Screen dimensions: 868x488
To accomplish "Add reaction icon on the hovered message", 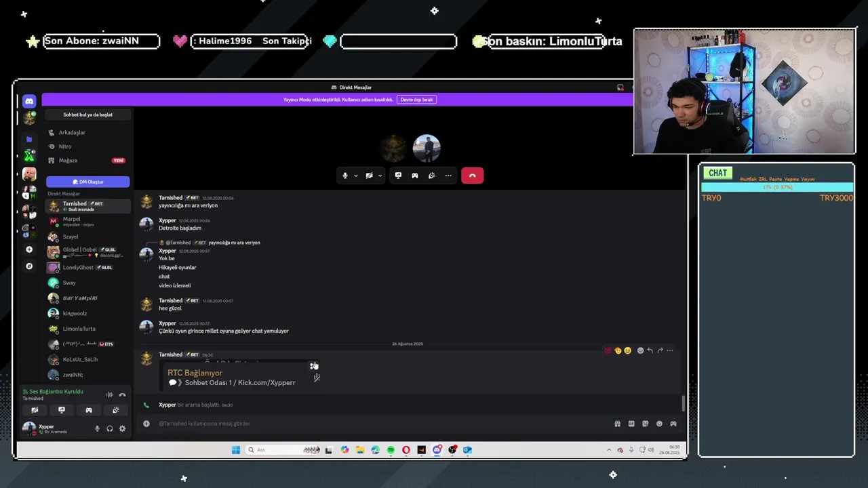I will click(x=640, y=350).
